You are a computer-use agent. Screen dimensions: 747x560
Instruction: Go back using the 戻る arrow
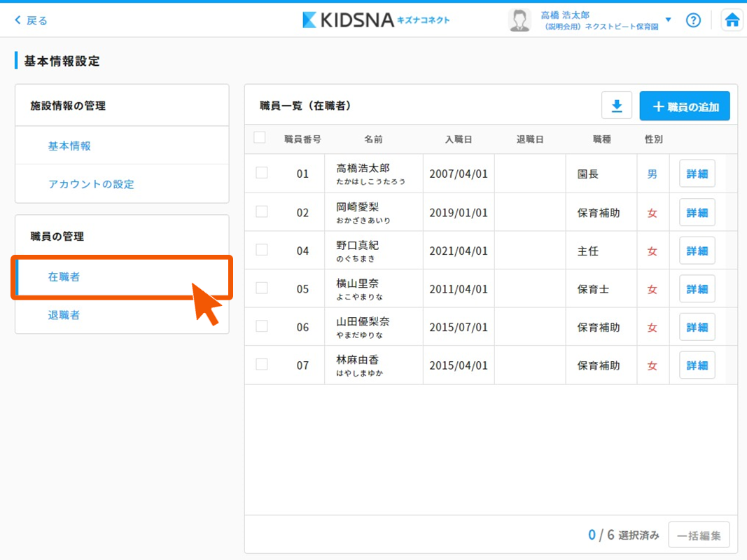pos(31,20)
